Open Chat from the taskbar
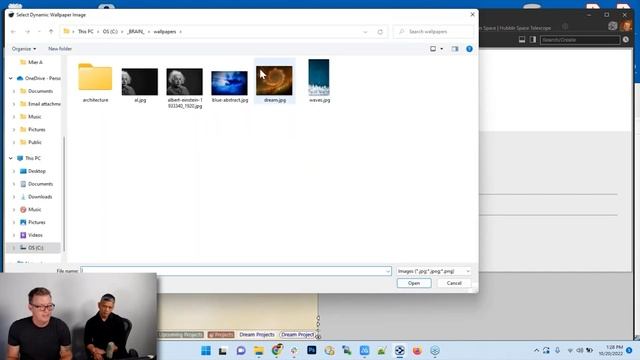 tap(241, 350)
